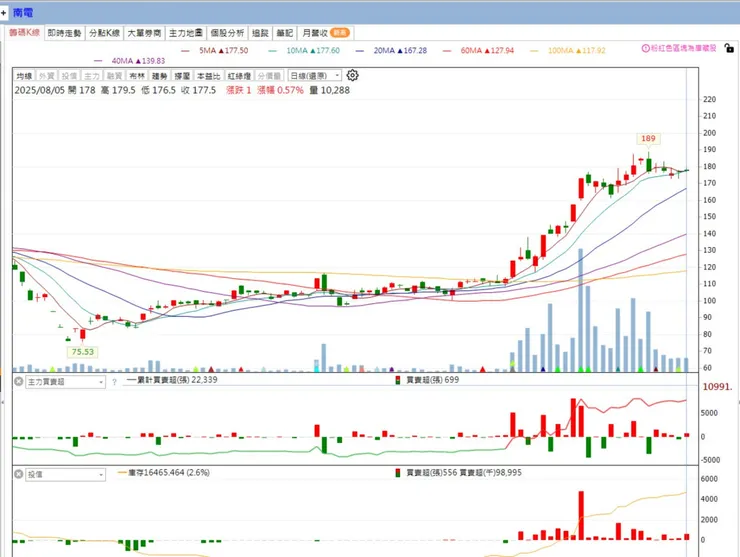Switch to the 大戶券商 tab
Screen dimensions: 740x557
point(144,33)
